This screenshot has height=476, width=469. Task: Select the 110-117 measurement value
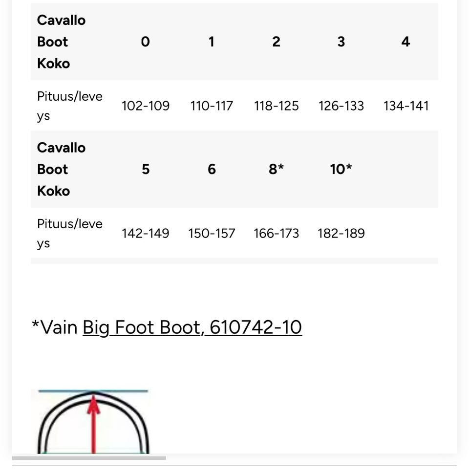[x=212, y=106]
